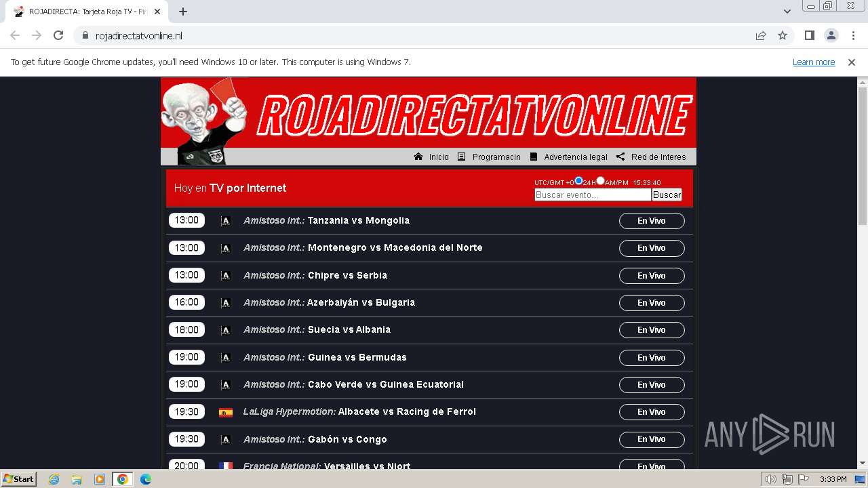Open En Vivo for Suecia vs Albania
Screen dimensions: 868x488
[652, 330]
